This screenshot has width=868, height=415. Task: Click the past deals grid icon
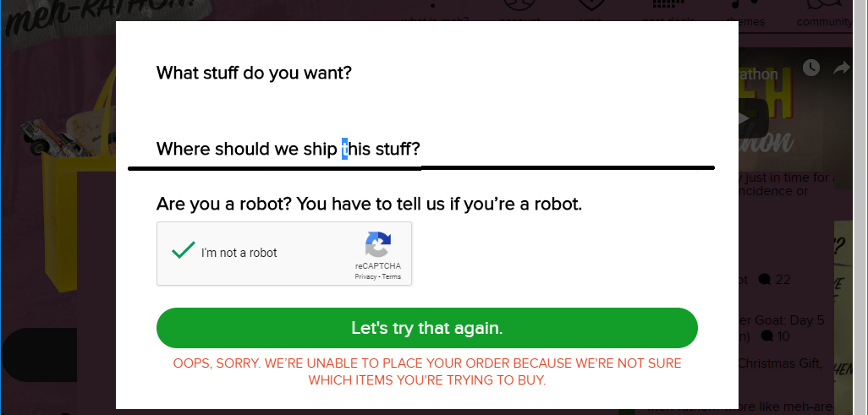[x=668, y=8]
